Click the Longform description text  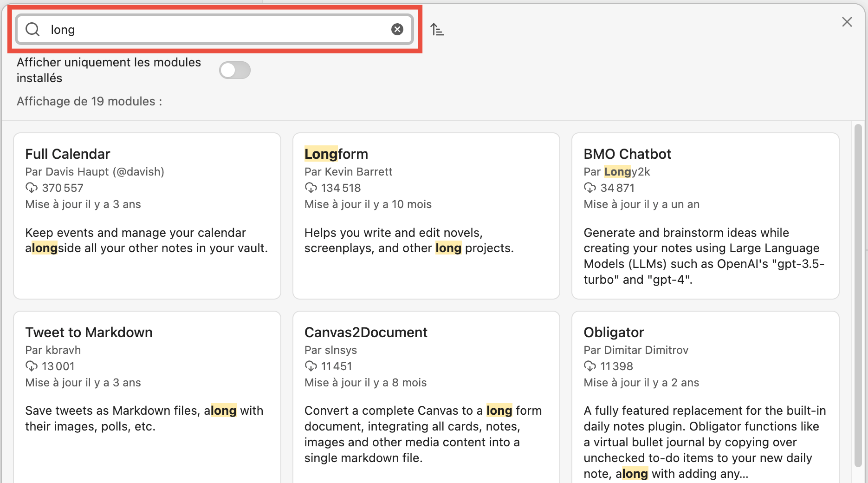click(x=408, y=241)
